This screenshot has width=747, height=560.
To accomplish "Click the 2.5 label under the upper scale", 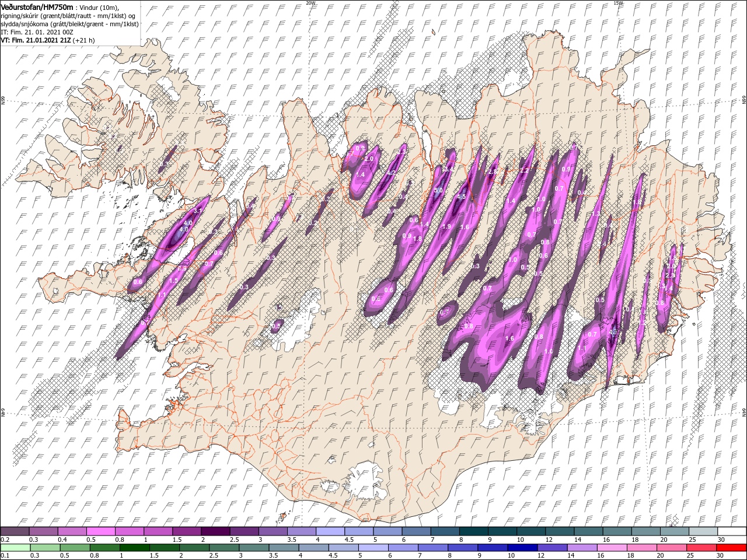I will [234, 540].
